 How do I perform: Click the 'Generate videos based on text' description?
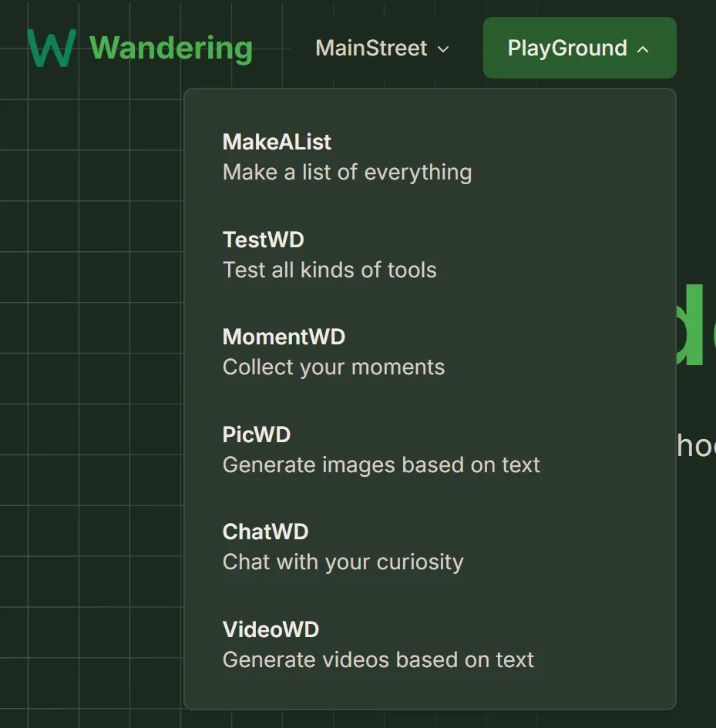[x=378, y=659]
